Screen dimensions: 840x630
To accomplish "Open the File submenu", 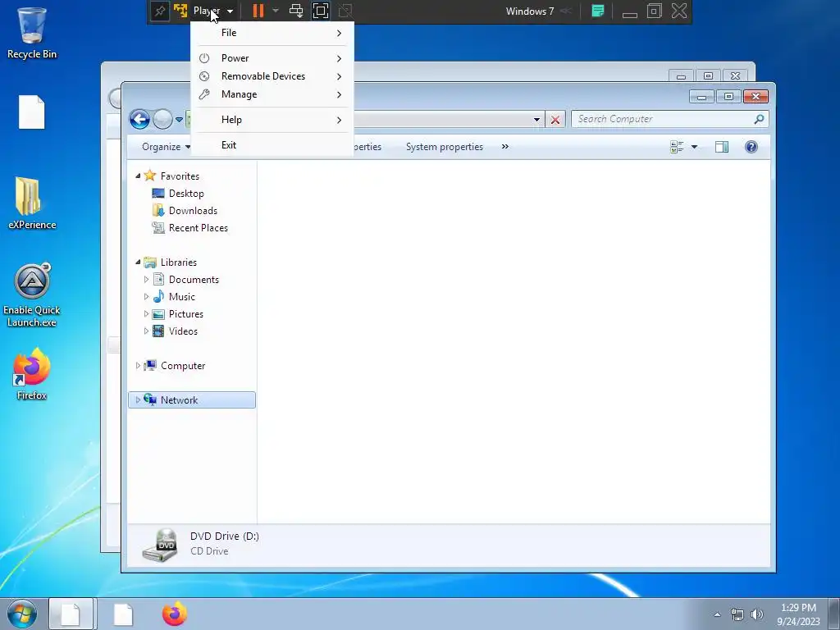I will [x=272, y=33].
